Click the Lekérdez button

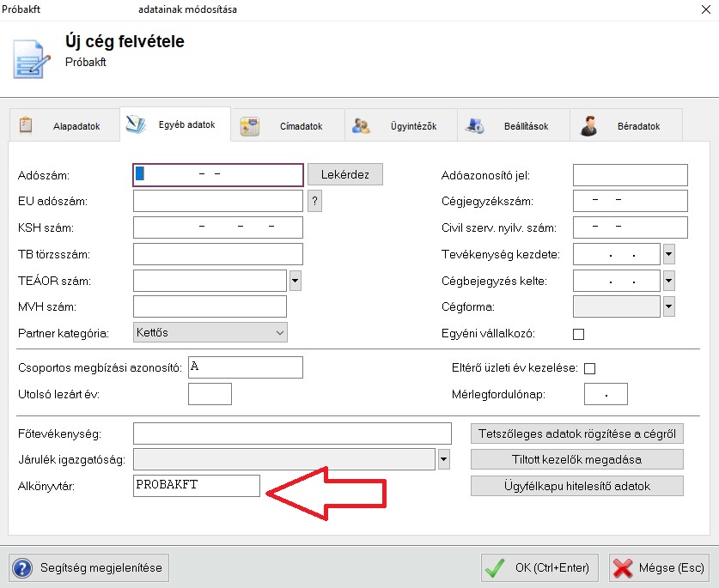point(344,175)
